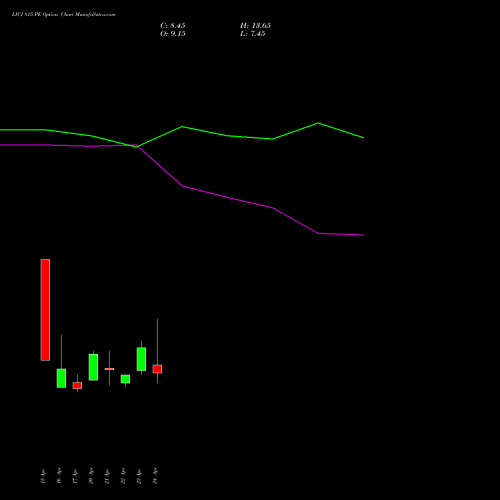Click the low price value L: 7.45

[253, 34]
